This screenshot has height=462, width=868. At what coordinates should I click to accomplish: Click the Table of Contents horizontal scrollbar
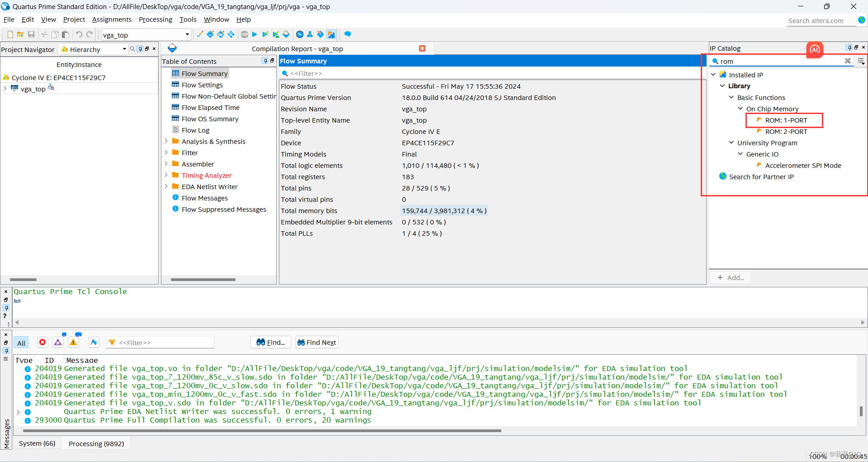203,280
